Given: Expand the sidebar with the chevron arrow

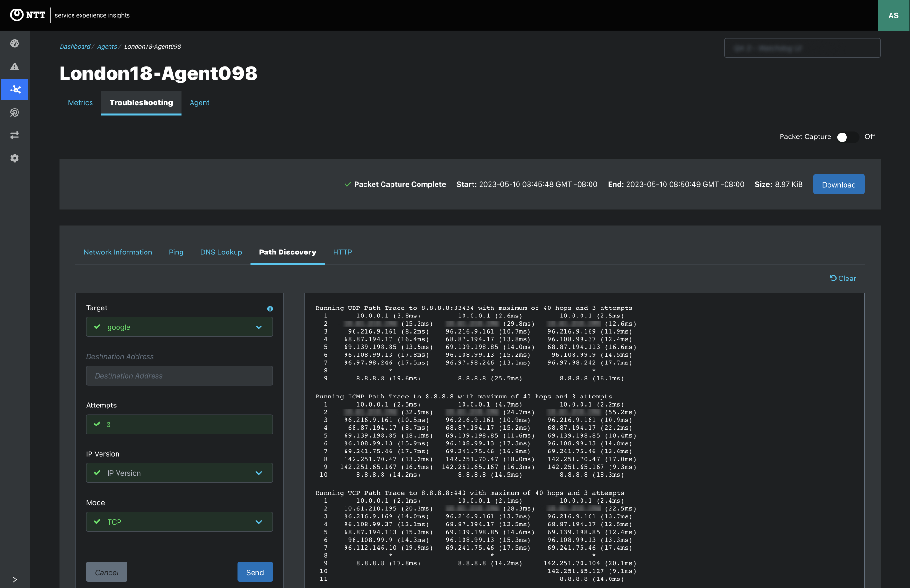Looking at the screenshot, I should (15, 579).
